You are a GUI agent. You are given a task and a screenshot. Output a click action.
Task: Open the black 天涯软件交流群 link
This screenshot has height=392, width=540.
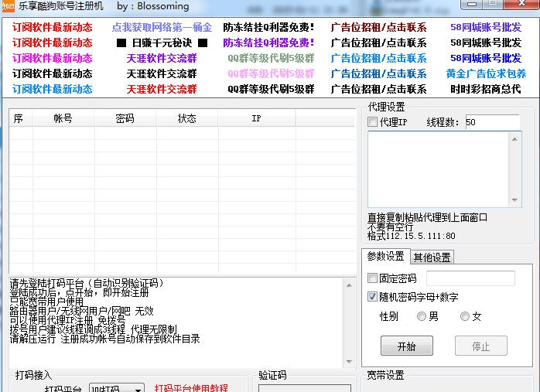162,73
